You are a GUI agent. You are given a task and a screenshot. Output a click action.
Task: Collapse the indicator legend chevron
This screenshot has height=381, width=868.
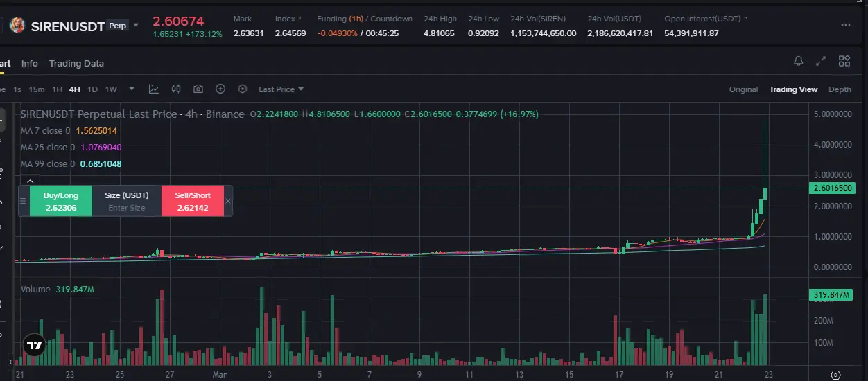(x=30, y=180)
